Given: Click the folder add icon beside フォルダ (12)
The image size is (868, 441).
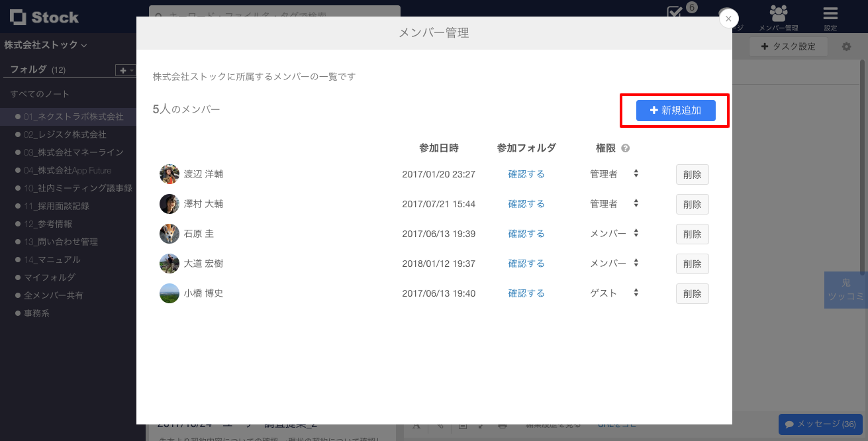Looking at the screenshot, I should pos(122,70).
